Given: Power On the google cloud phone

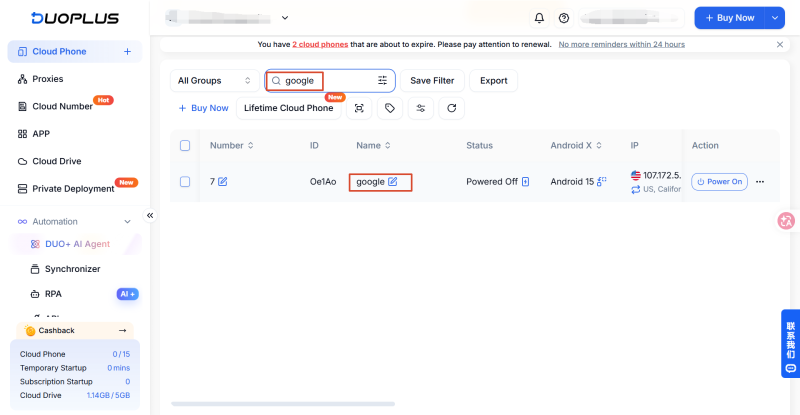Looking at the screenshot, I should [x=719, y=182].
